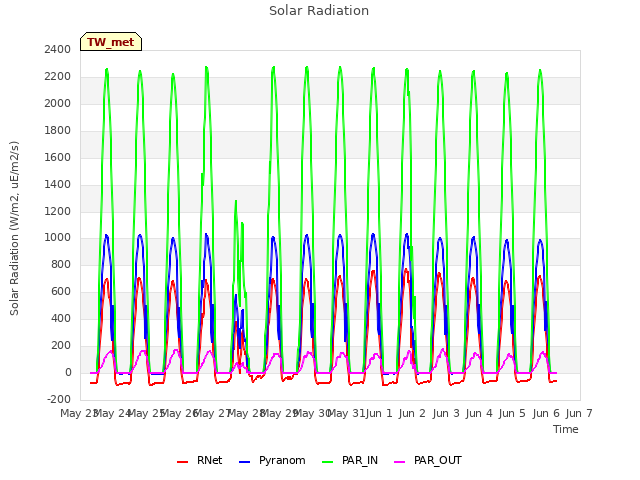Click the TW_met label box
This screenshot has height=480, width=640.
pyautogui.click(x=111, y=42)
